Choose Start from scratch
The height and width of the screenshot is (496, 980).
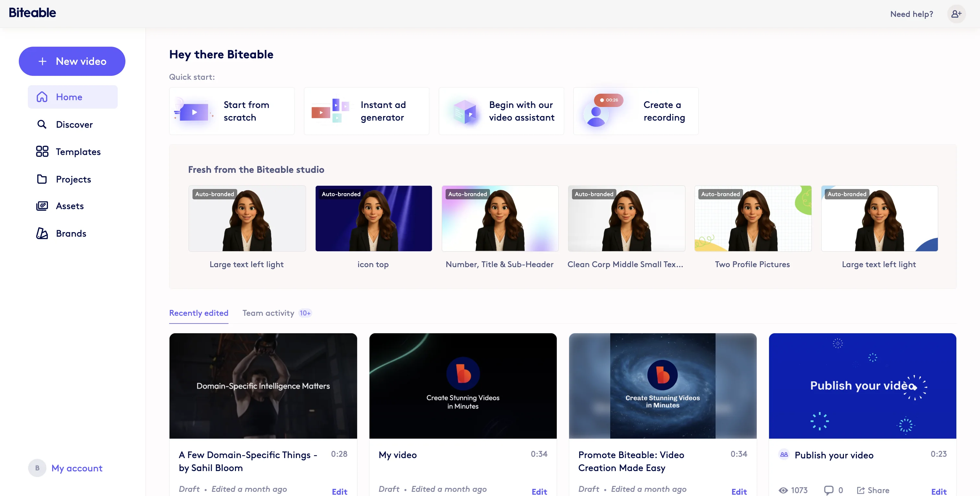(x=231, y=111)
